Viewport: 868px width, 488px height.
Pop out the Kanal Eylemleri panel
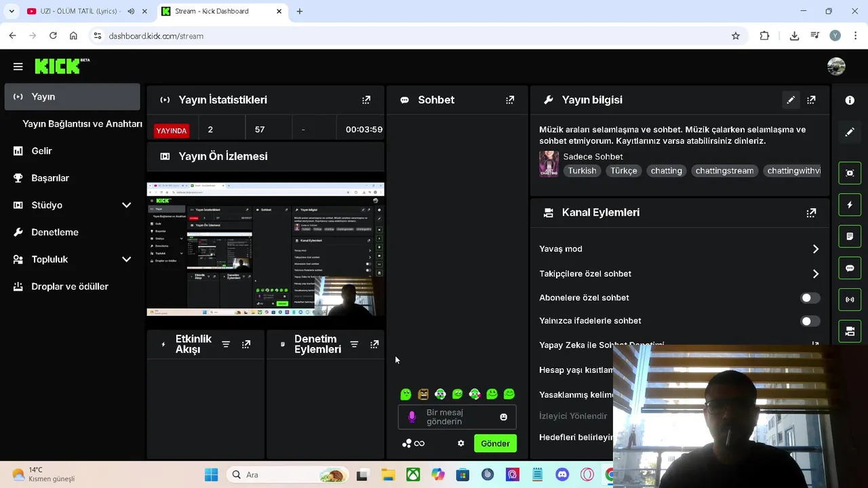tap(811, 213)
